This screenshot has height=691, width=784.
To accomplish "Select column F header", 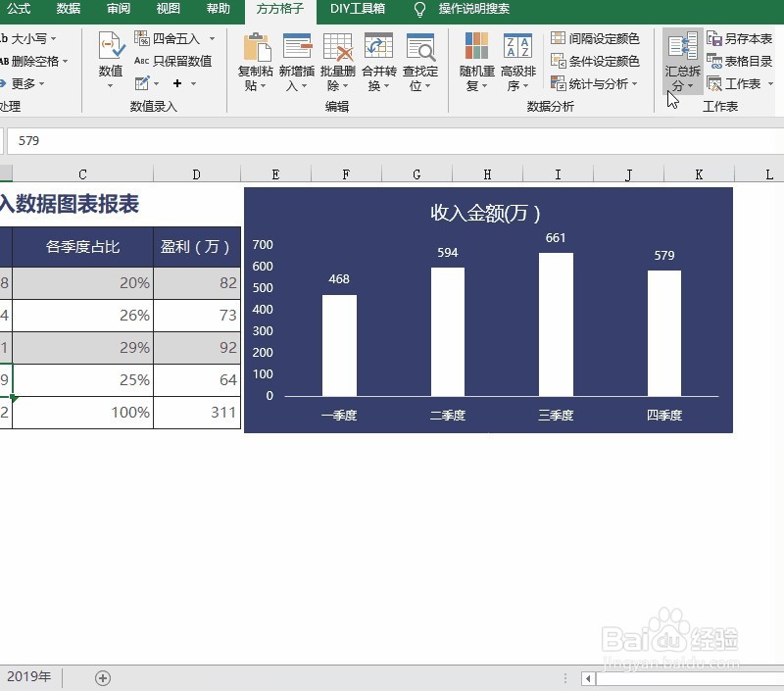I will pyautogui.click(x=346, y=174).
